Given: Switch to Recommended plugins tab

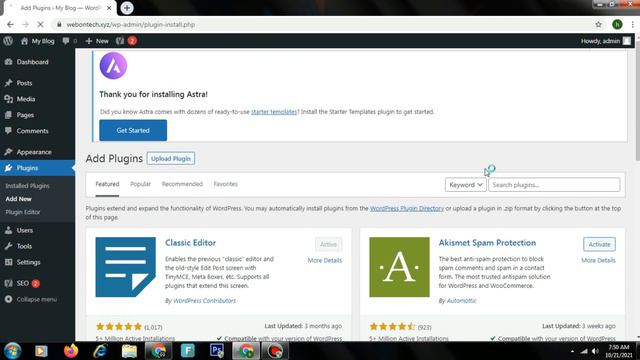Looking at the screenshot, I should [182, 184].
